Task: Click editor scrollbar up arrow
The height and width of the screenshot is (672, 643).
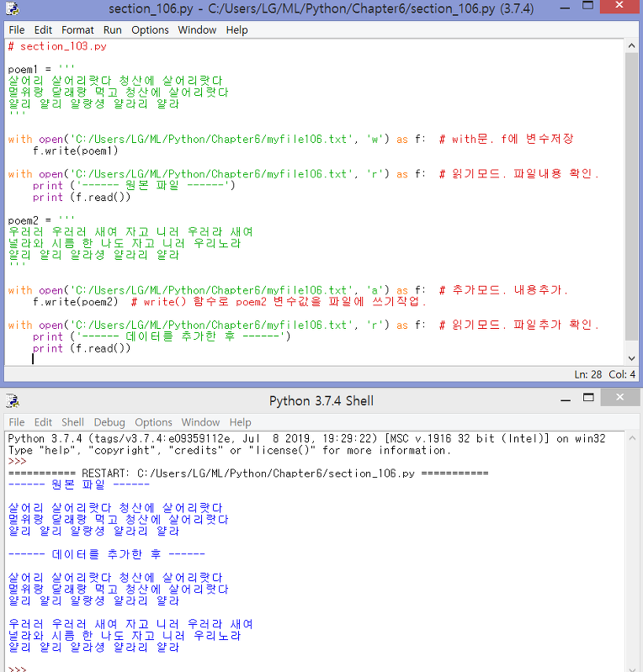Action: point(631,45)
